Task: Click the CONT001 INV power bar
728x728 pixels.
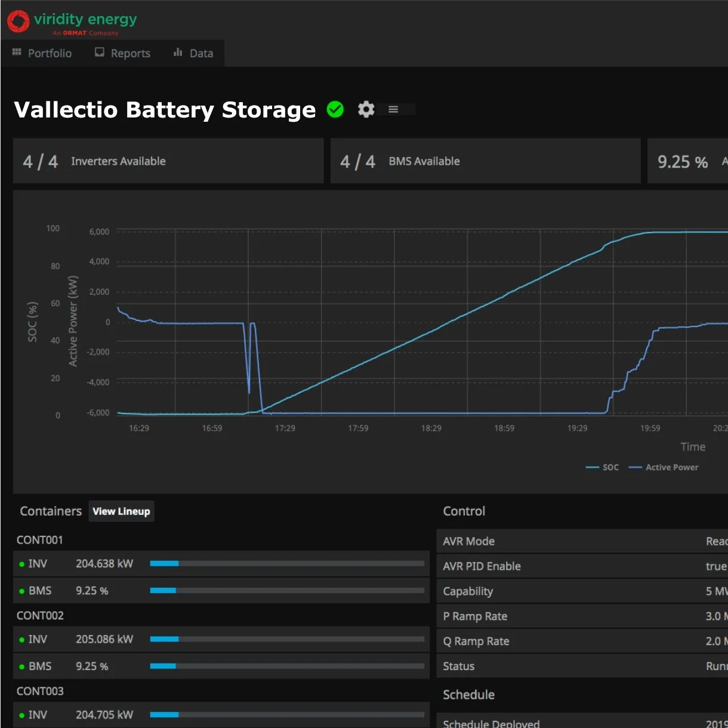Action: tap(287, 563)
